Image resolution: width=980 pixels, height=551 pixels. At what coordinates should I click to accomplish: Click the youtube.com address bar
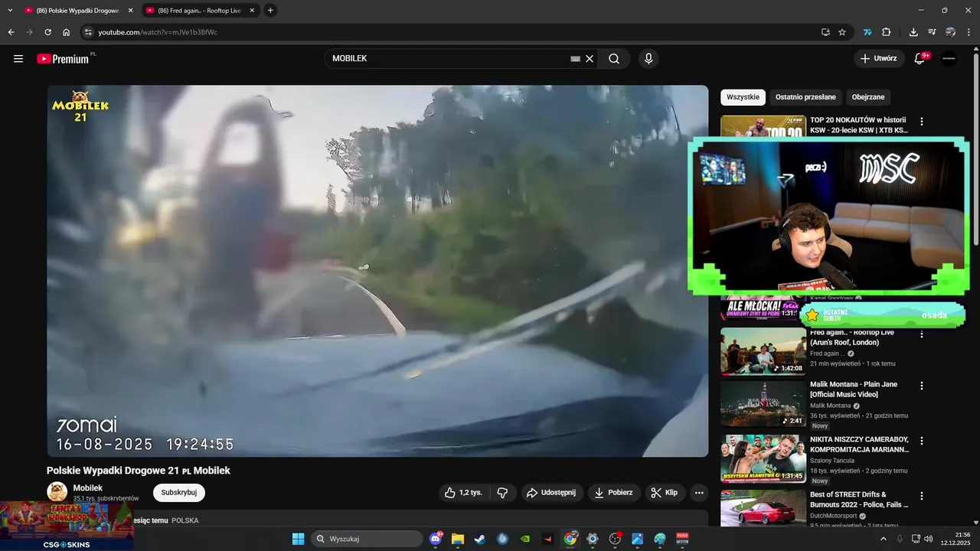pos(452,32)
